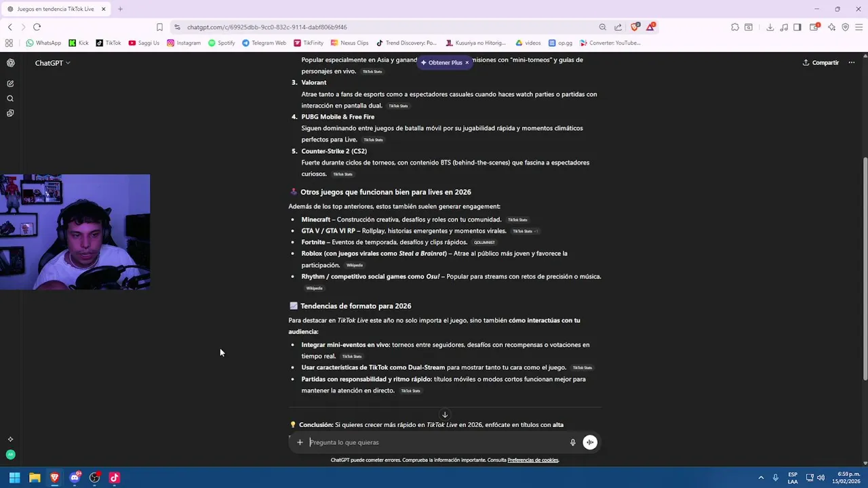Viewport: 868px width, 488px height.
Task: Click the page scrollbar on the right edge
Action: point(865,268)
